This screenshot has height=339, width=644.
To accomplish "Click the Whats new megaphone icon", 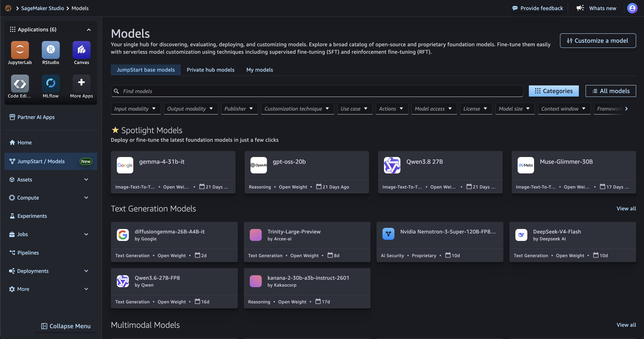I will click(x=580, y=8).
